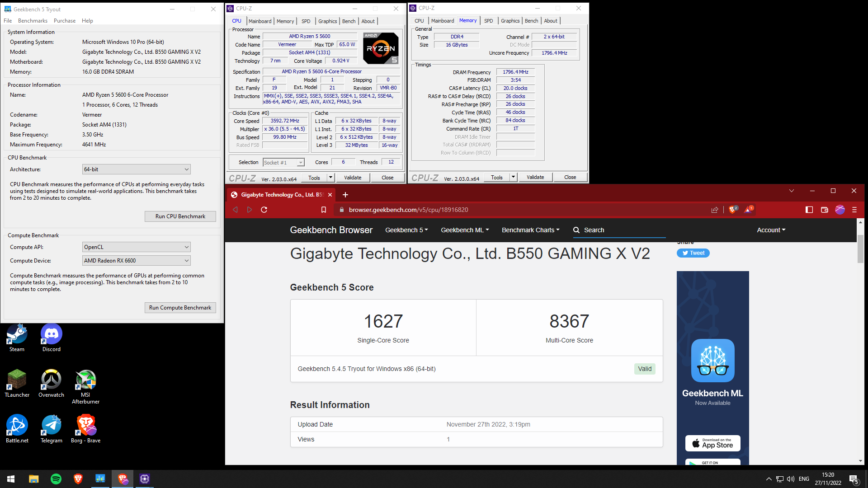This screenshot has height=488, width=868.
Task: Click the share page icon in address bar
Action: (715, 210)
